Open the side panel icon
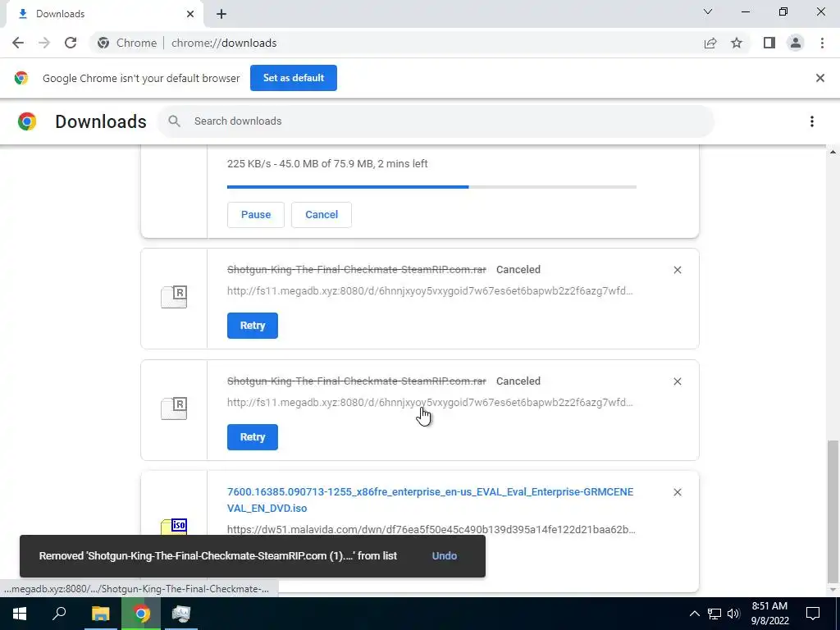 pos(769,43)
